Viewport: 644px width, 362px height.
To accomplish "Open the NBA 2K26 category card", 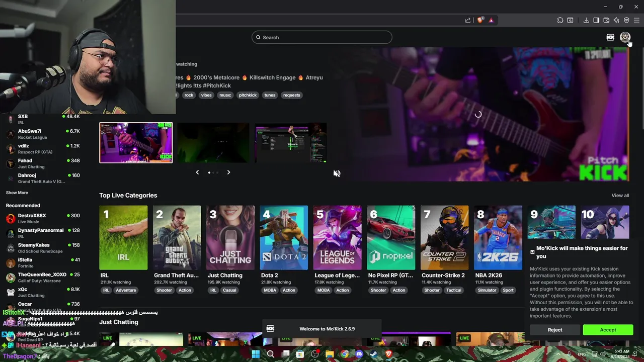I will (x=498, y=238).
